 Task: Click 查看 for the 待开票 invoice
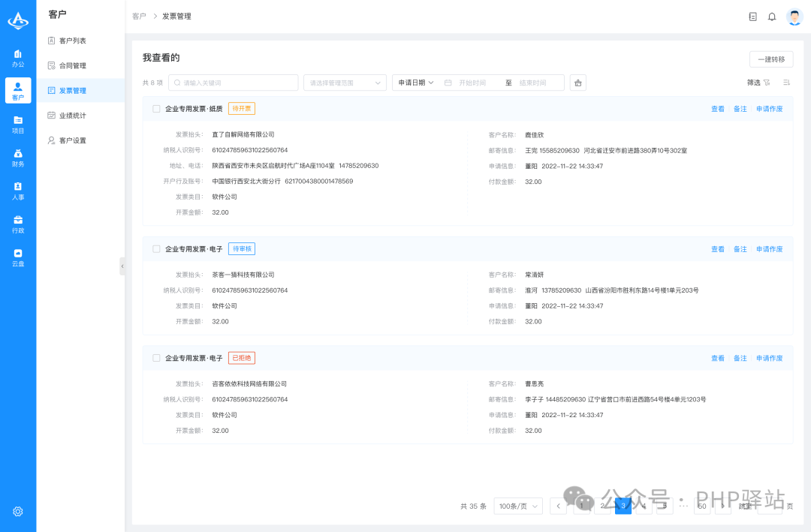pos(717,109)
